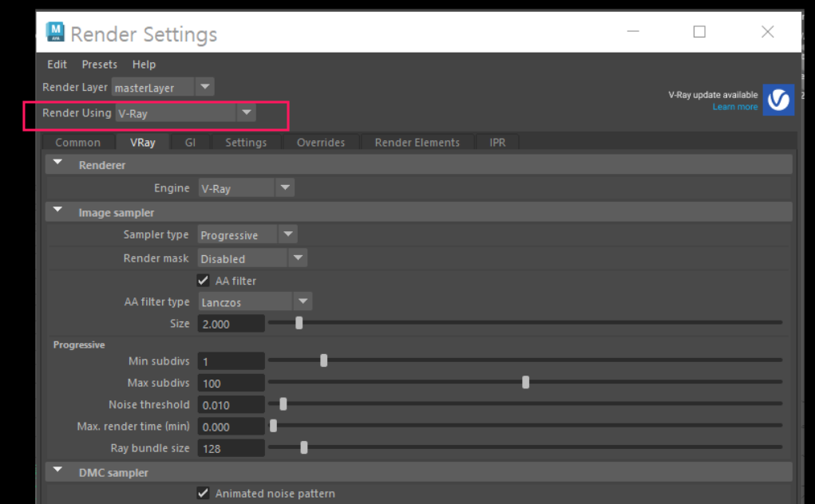Open the Render Layer dropdown
Screen dimensions: 815x504
coord(163,87)
